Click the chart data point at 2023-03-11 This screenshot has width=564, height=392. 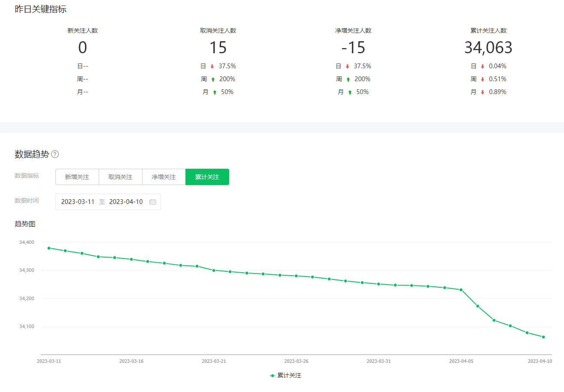click(x=49, y=248)
